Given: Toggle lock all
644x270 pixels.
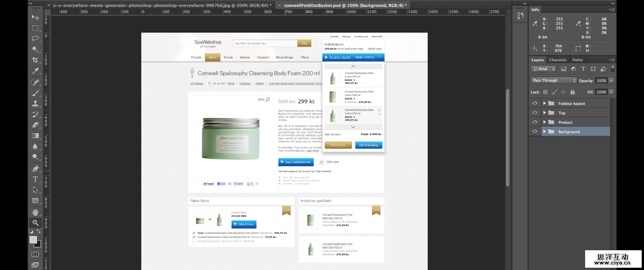Looking at the screenshot, I should [573, 92].
